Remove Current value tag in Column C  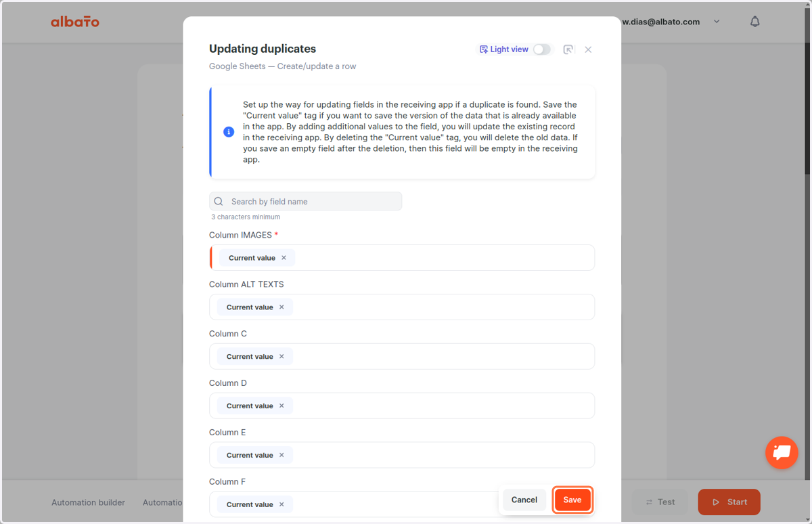281,357
